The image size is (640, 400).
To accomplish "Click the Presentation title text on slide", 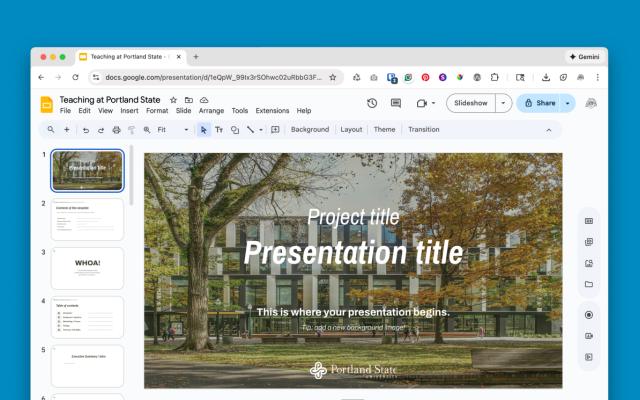I will (x=353, y=253).
